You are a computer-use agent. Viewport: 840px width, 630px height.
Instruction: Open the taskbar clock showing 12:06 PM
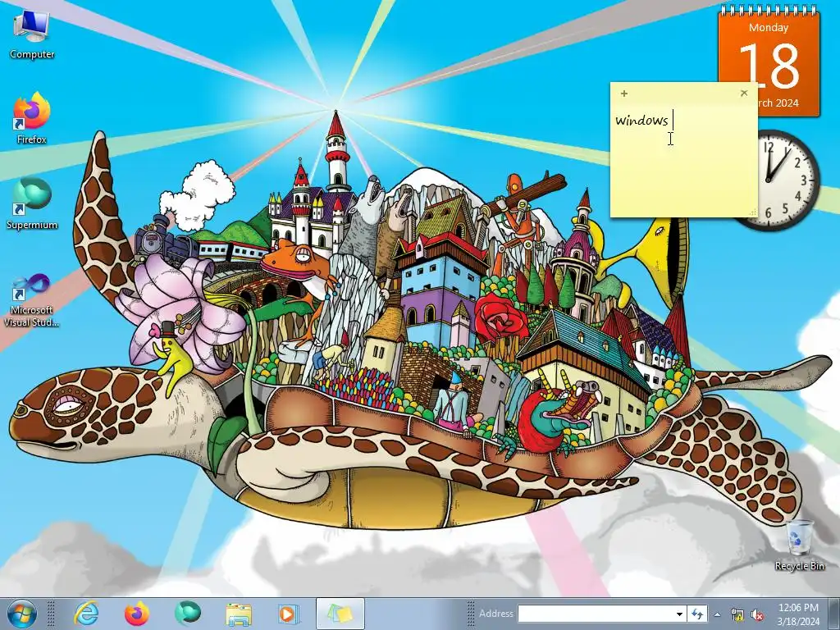(798, 614)
